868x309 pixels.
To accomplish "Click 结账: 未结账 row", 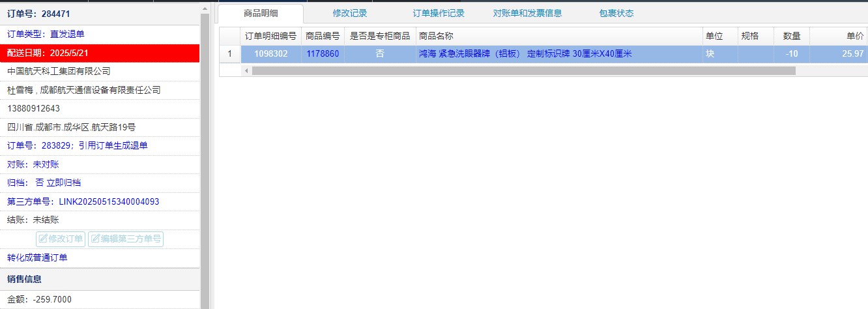I will tap(100, 220).
